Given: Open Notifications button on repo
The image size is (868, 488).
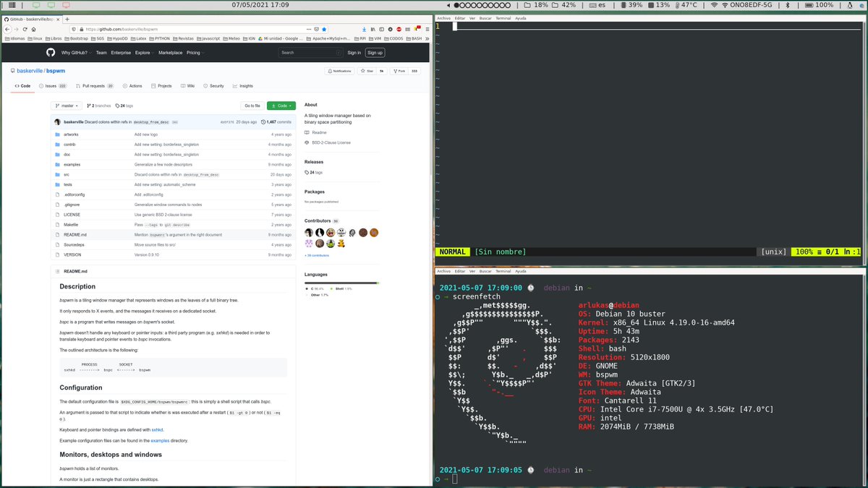Looking at the screenshot, I should coord(339,71).
